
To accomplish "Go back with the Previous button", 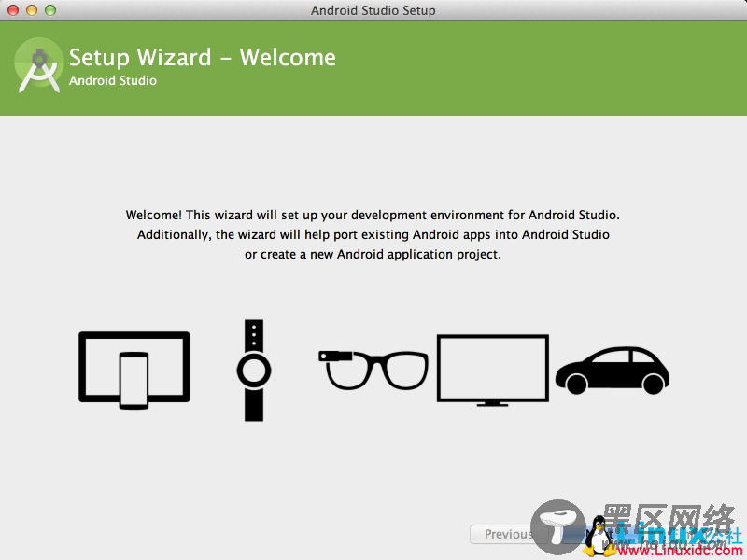I will (509, 534).
